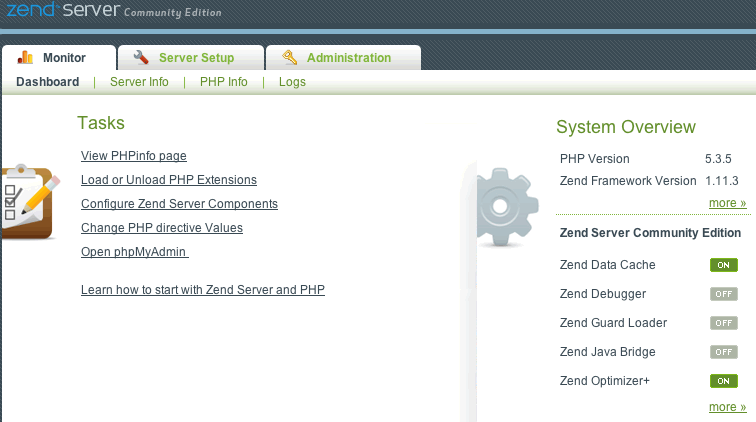The height and width of the screenshot is (422, 756).
Task: Click the more link below Zend Optimizer+
Action: coord(728,407)
